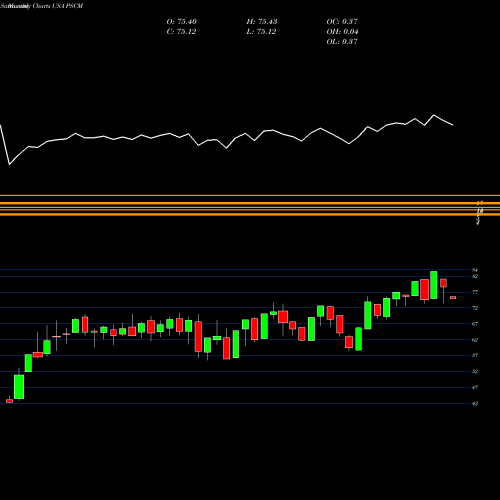Click the price axis label '47'
This screenshot has width=500, height=500.
coord(475,387)
